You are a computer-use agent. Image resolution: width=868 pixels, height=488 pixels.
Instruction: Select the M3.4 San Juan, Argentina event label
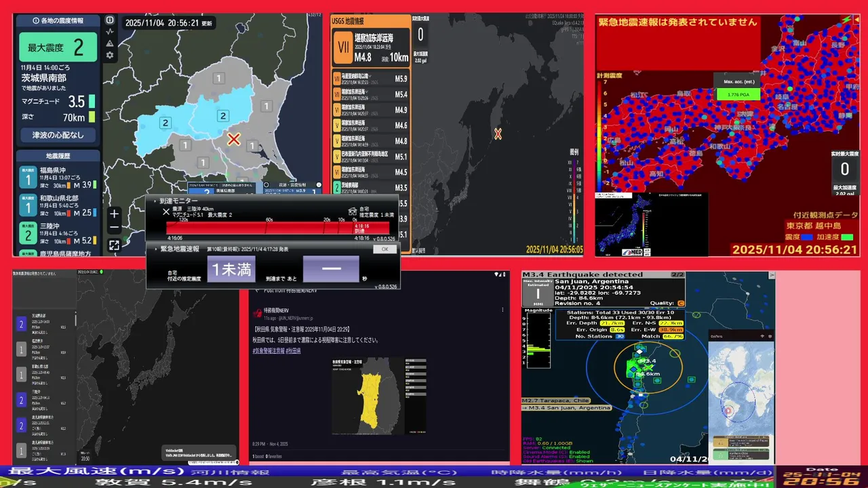coord(566,408)
